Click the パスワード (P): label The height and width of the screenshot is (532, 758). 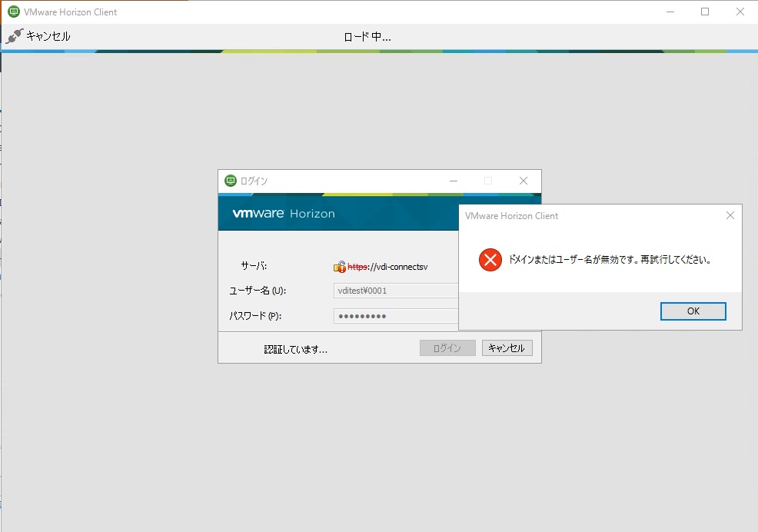pos(255,316)
